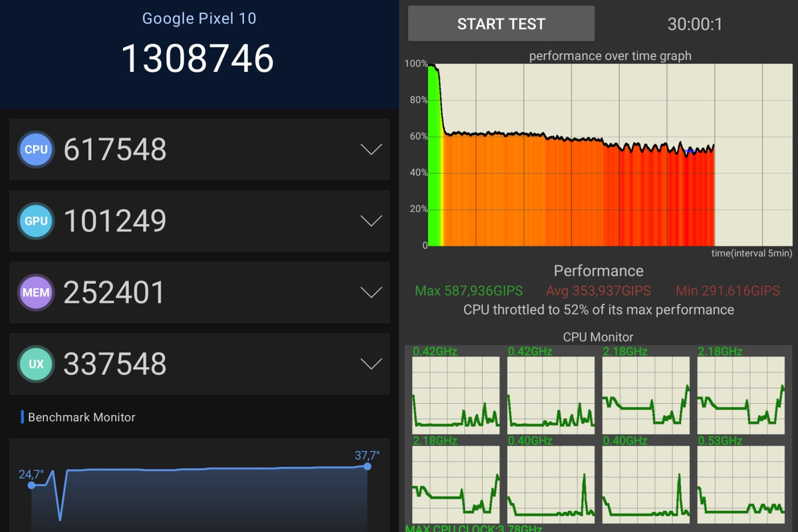The width and height of the screenshot is (798, 532).
Task: Click the green peak region of performance graph
Action: 435,155
